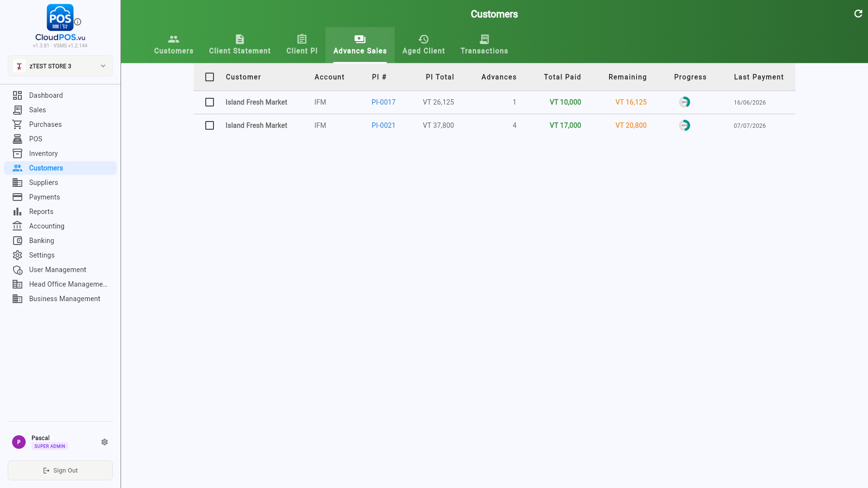Expand the zTEST STORE 3 store selector
The height and width of the screenshot is (488, 868).
(x=60, y=66)
